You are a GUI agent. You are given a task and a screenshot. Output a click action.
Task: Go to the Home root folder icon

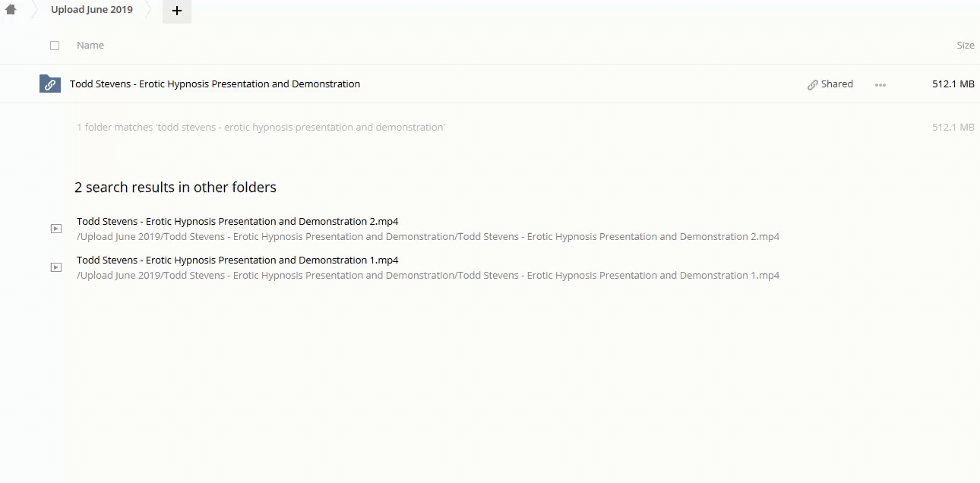point(11,10)
